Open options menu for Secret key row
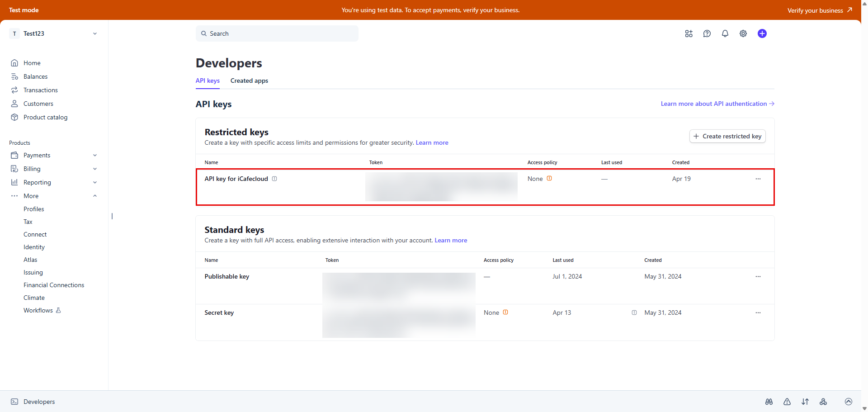 (758, 313)
